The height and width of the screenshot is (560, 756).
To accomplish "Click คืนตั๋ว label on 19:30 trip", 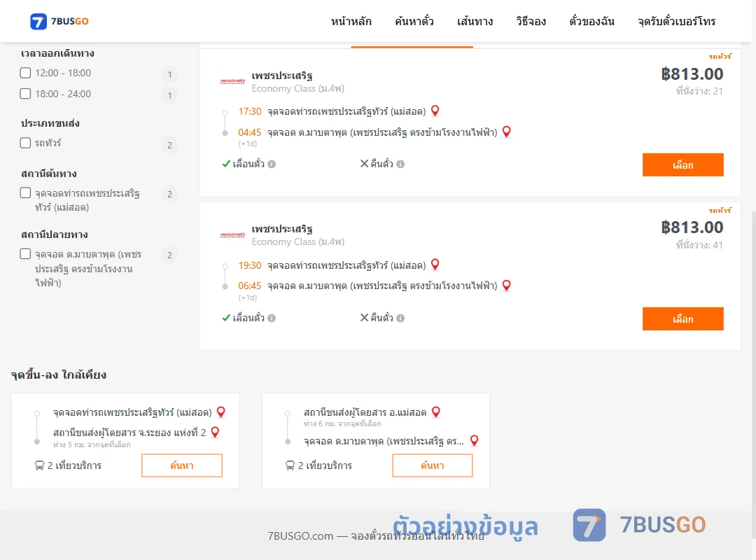I will pyautogui.click(x=382, y=318).
